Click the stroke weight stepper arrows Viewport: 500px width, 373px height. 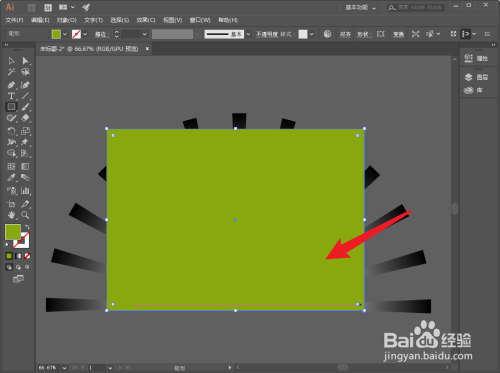[x=117, y=34]
